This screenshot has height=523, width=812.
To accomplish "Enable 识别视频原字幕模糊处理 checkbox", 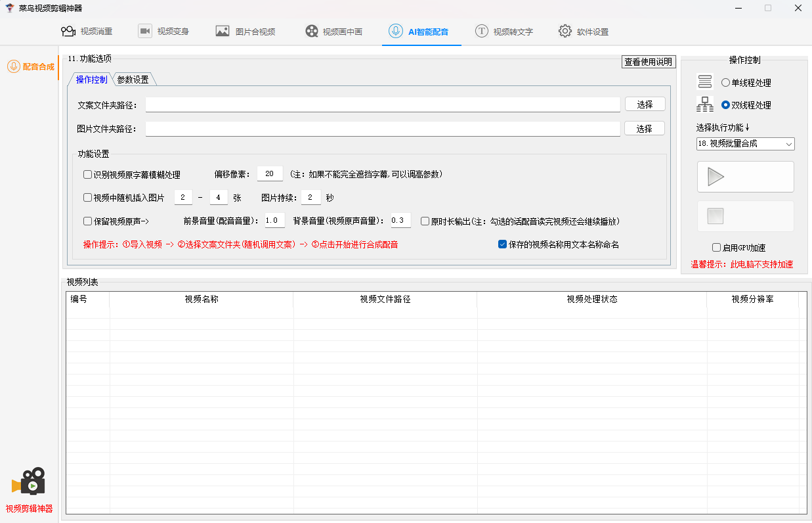I will (x=87, y=175).
